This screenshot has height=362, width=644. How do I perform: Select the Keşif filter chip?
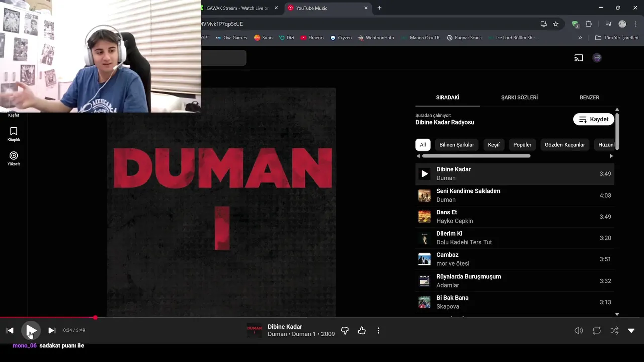[x=494, y=145]
